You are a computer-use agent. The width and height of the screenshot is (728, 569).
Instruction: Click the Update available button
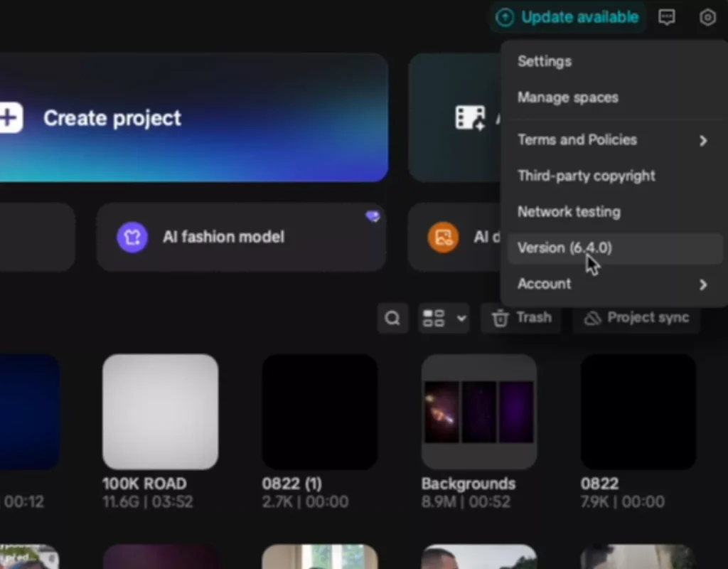pos(567,18)
